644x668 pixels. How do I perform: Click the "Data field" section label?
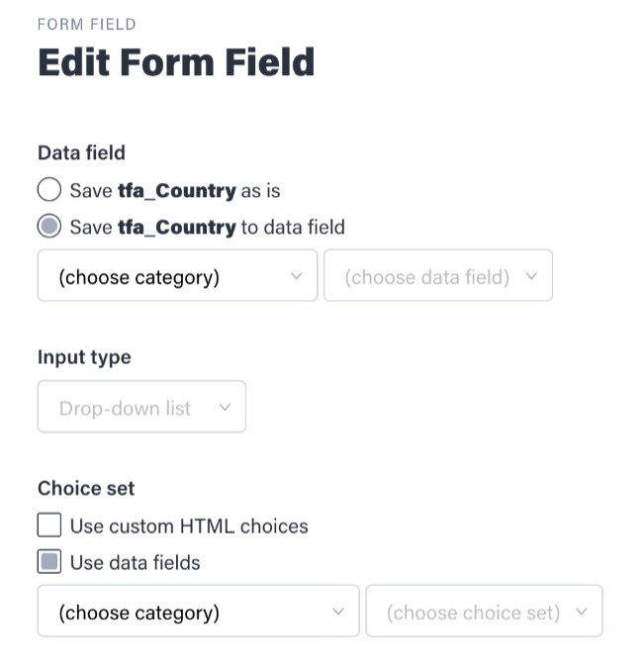point(81,152)
